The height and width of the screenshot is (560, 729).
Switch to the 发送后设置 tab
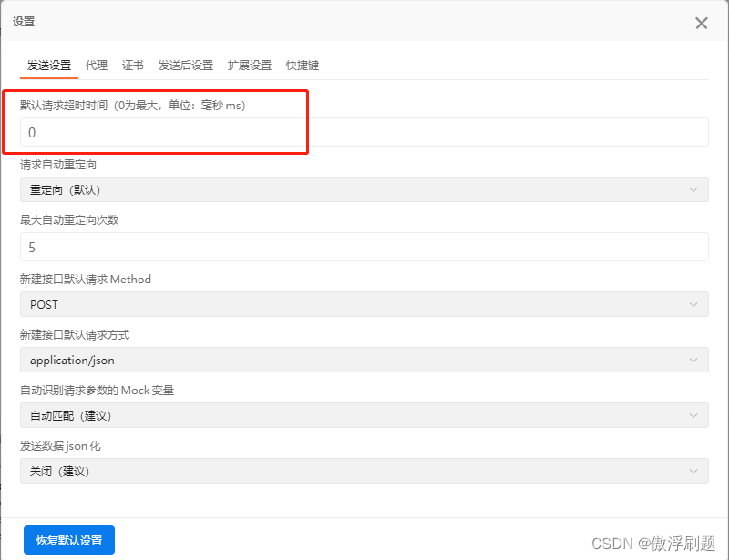point(187,65)
